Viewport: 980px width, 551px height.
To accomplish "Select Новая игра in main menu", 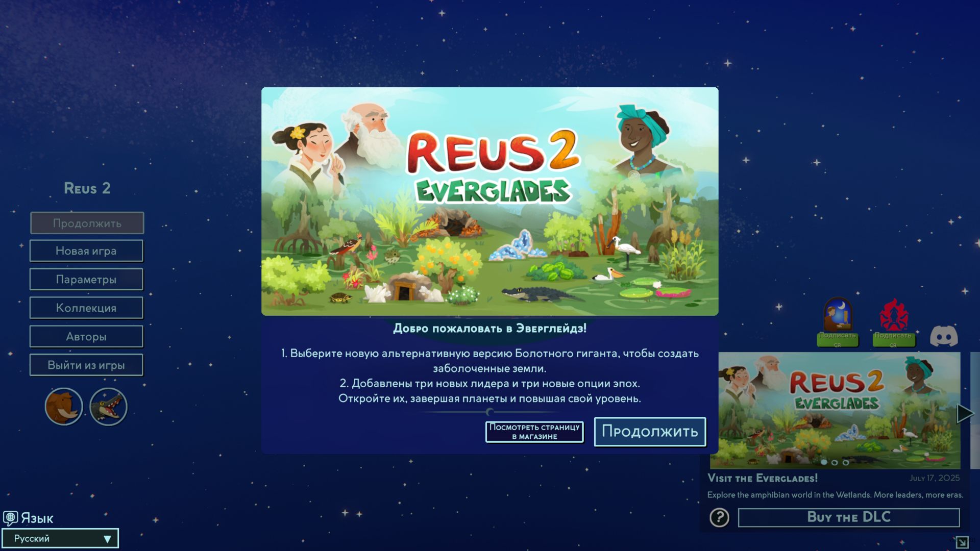I will click(x=86, y=251).
